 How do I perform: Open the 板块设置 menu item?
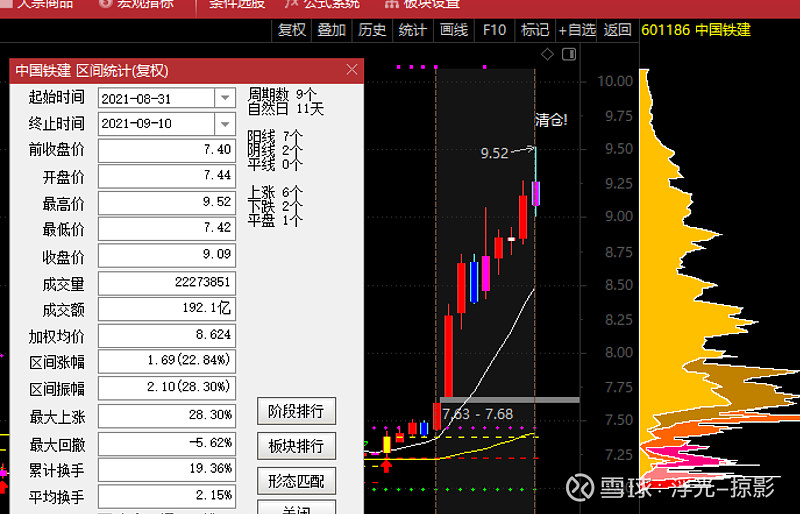422,4
